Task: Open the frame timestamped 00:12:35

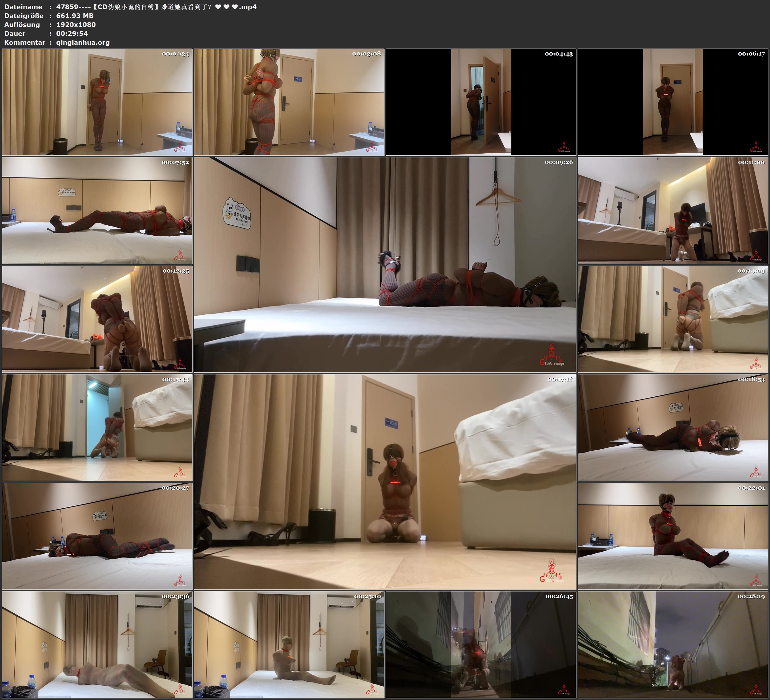Action: (x=97, y=319)
